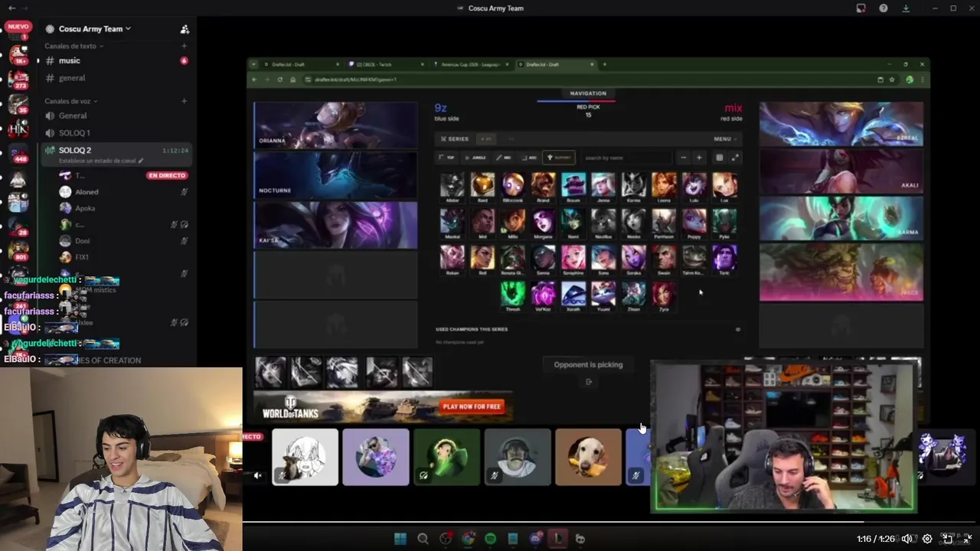Viewport: 980px width, 551px height.
Task: Open the MENU dropdown in drafter
Action: tap(724, 139)
